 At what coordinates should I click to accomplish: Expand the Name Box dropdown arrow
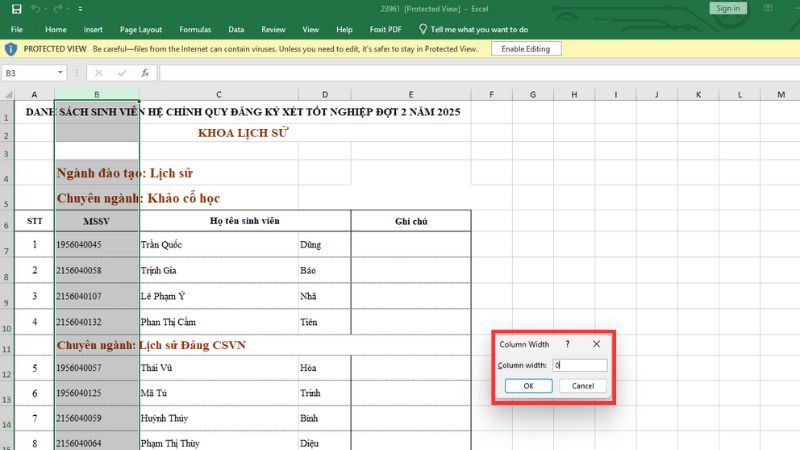[x=61, y=73]
